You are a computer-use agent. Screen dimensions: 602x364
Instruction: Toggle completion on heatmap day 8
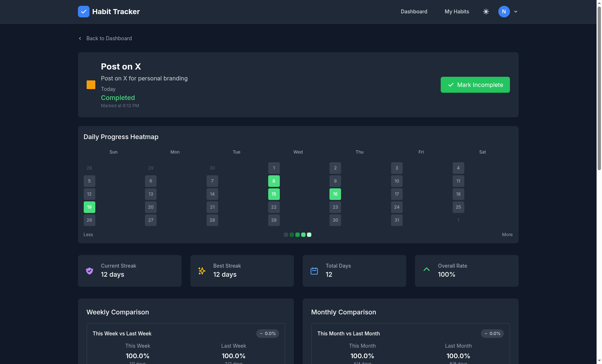pyautogui.click(x=274, y=181)
